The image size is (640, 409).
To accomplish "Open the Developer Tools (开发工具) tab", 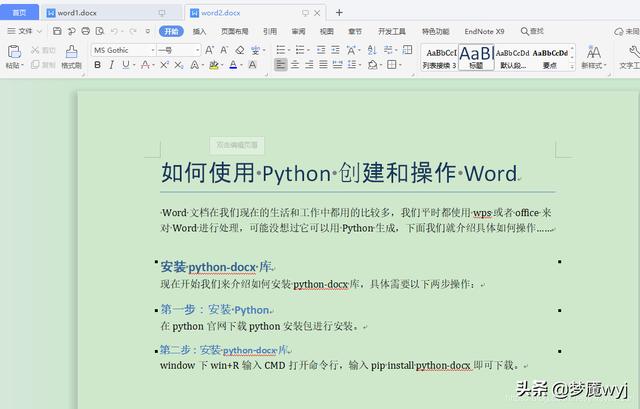I will (x=392, y=31).
